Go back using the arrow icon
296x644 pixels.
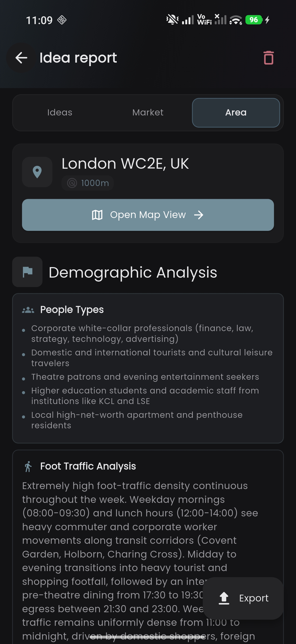pyautogui.click(x=21, y=58)
